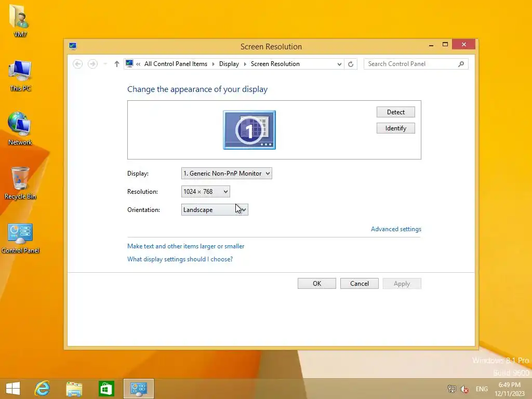This screenshot has width=532, height=399.
Task: Click the Windows Start button
Action: tap(13, 389)
